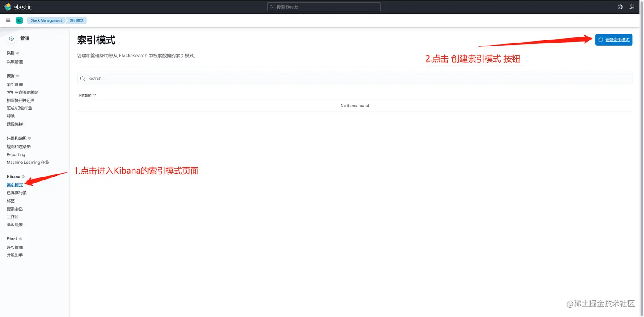644x317 pixels.
Task: Open 标签 in sidebar
Action: 11,201
